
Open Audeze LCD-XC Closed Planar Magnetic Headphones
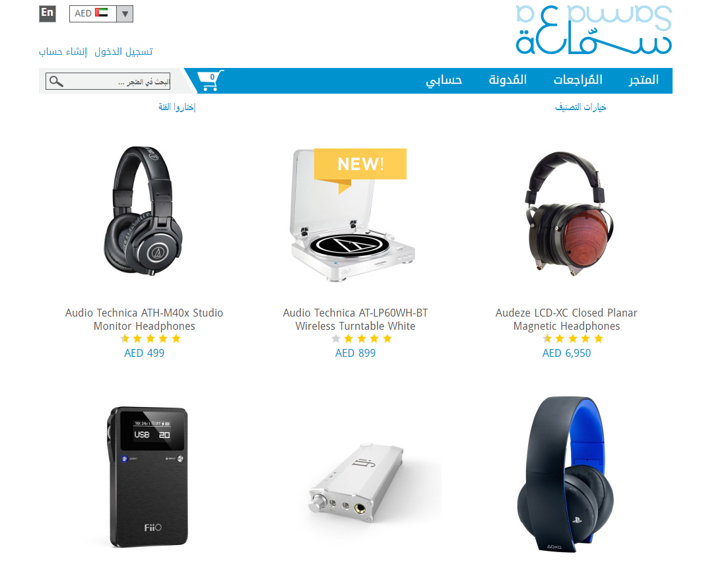click(566, 319)
